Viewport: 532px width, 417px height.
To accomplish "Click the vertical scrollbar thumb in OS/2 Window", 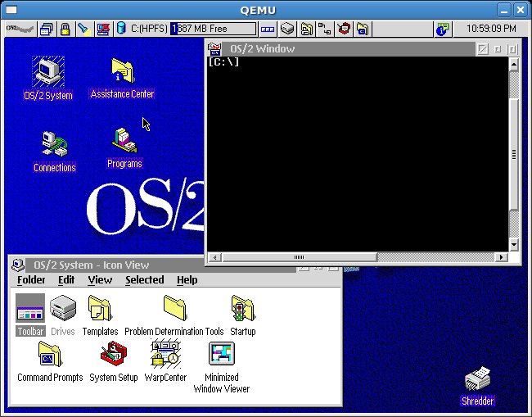I will pos(514,154).
